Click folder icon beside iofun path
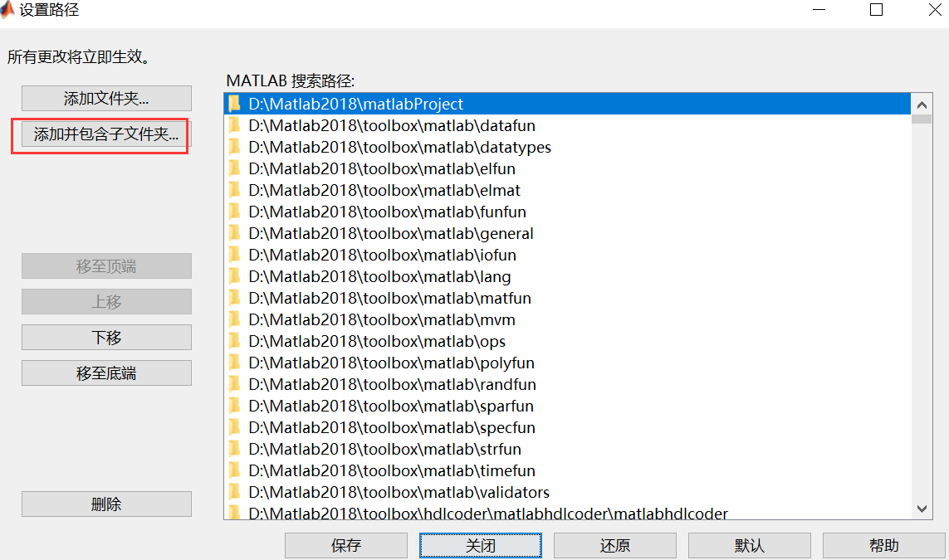Viewport: 949px width, 560px height. click(234, 255)
